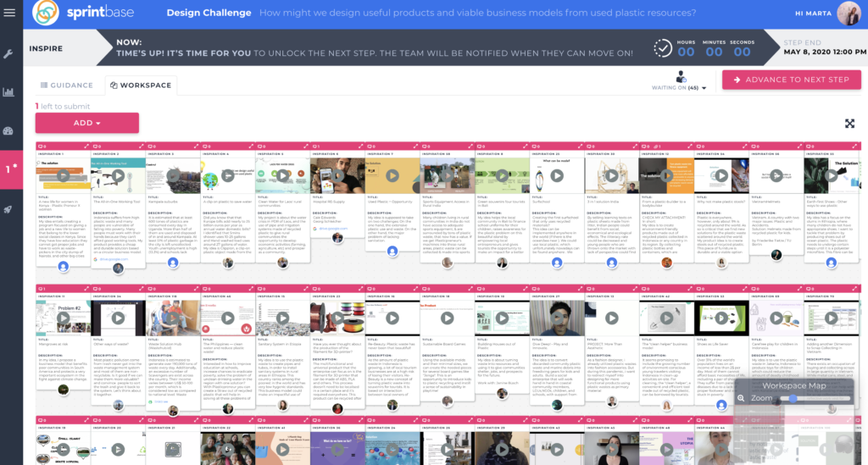Select the INSPIRE step label

point(46,48)
